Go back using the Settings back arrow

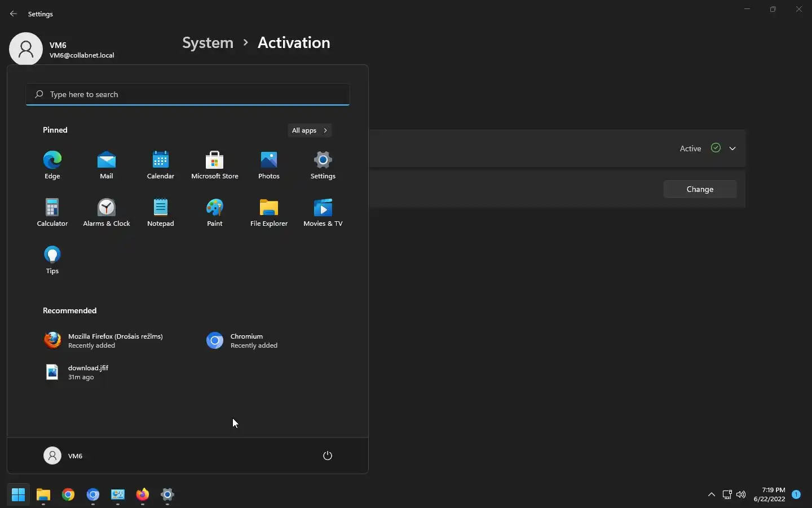14,14
